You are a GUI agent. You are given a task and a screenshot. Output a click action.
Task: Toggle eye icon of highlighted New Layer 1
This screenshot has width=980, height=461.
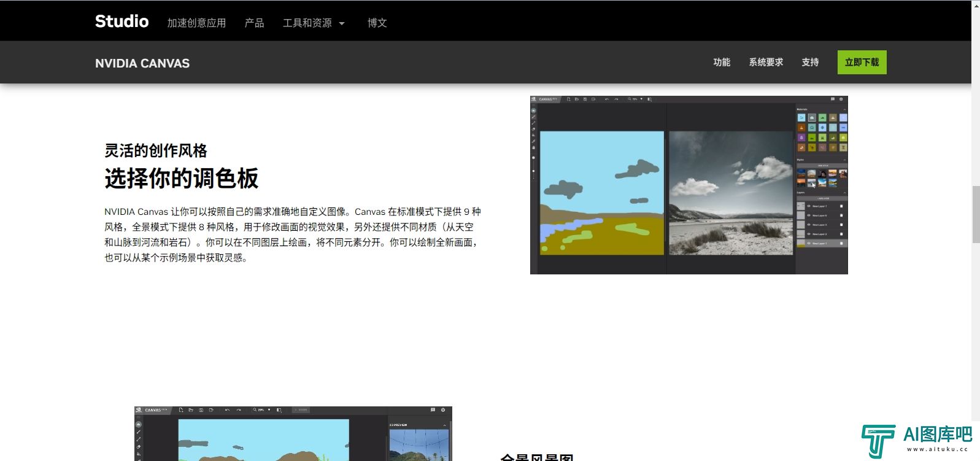click(x=809, y=243)
